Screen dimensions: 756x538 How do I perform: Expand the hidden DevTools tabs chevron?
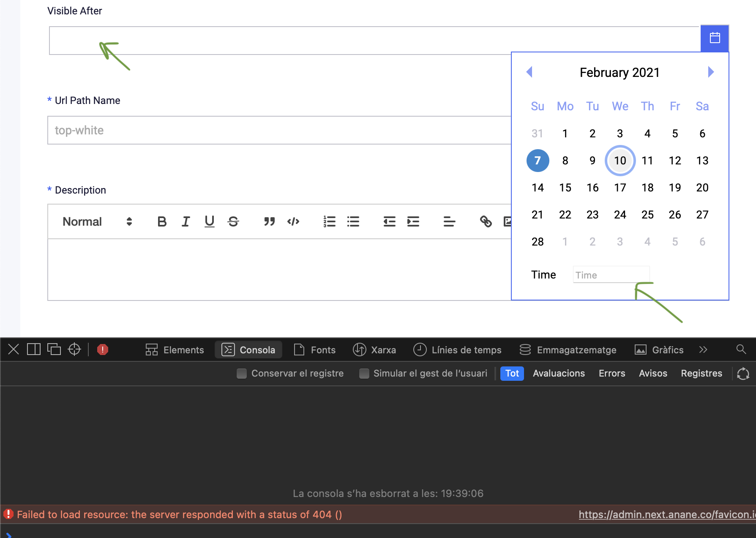(703, 350)
